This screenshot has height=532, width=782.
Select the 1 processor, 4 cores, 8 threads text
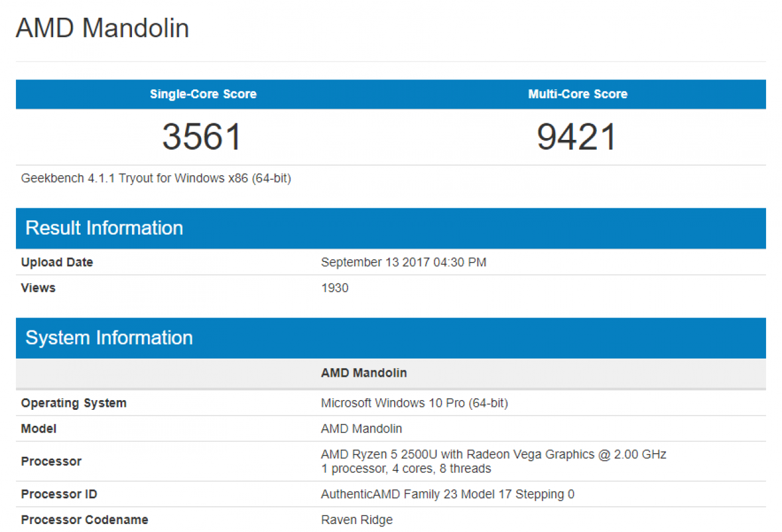pyautogui.click(x=406, y=469)
